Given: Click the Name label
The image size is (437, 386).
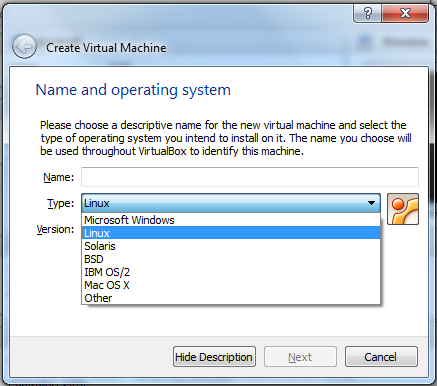Looking at the screenshot, I should click(58, 177).
